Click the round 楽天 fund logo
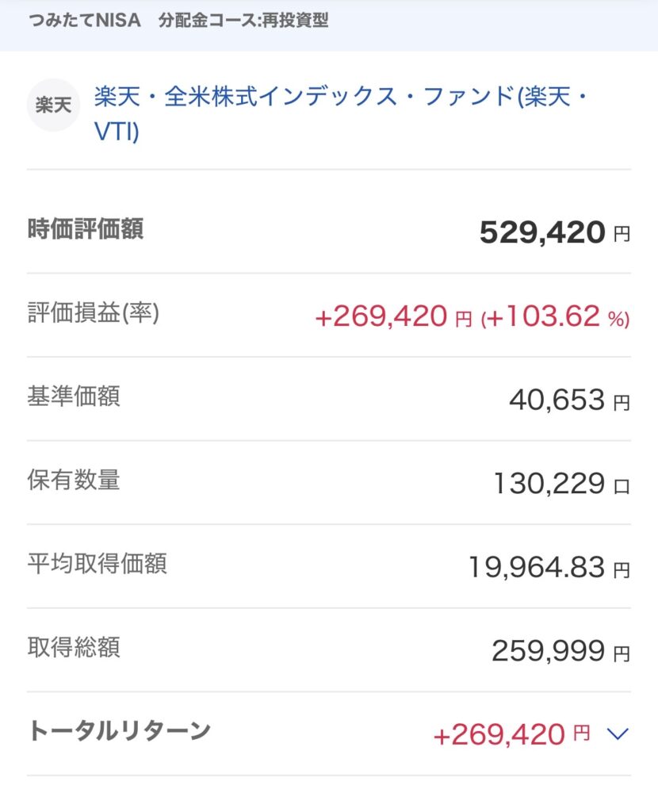 [53, 105]
